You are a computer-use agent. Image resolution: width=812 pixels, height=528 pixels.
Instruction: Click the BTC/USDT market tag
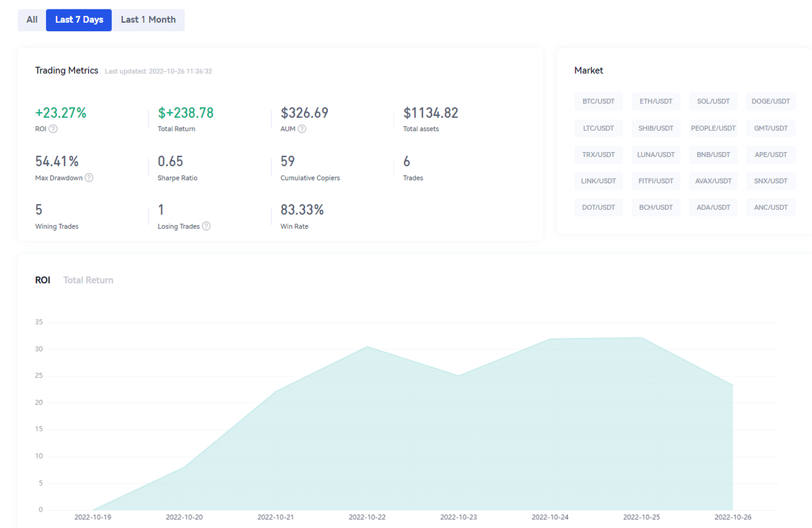tap(598, 101)
